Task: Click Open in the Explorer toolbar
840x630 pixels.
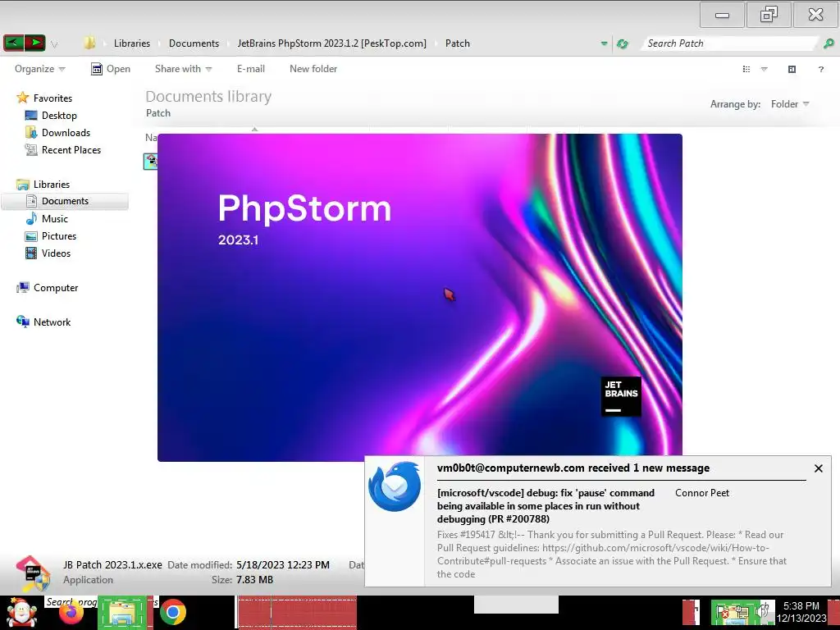Action: [111, 69]
